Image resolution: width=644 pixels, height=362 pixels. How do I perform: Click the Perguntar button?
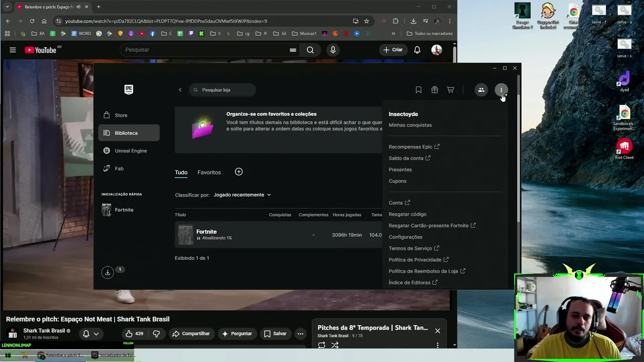(x=236, y=334)
